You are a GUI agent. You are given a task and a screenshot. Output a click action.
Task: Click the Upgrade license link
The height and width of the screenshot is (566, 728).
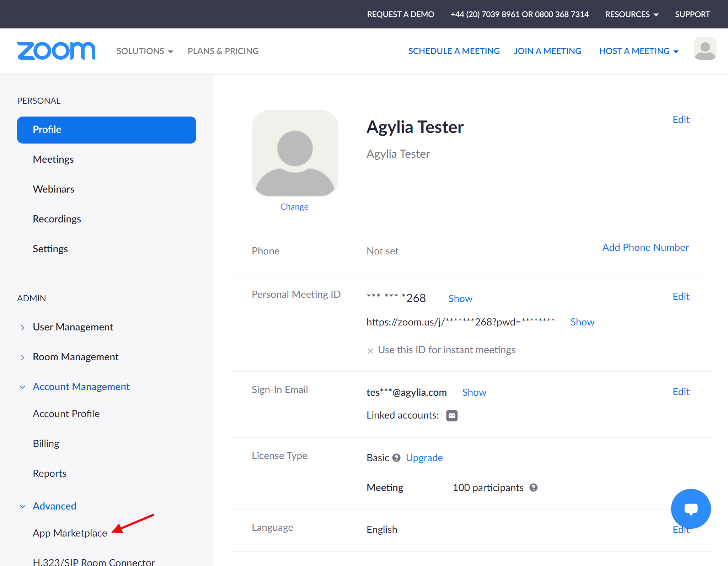[424, 458]
